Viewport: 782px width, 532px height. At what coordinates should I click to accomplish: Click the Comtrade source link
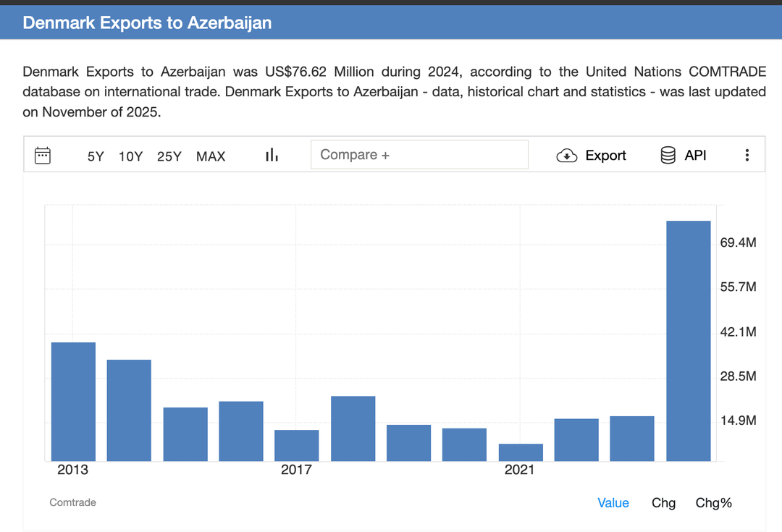coord(73,502)
